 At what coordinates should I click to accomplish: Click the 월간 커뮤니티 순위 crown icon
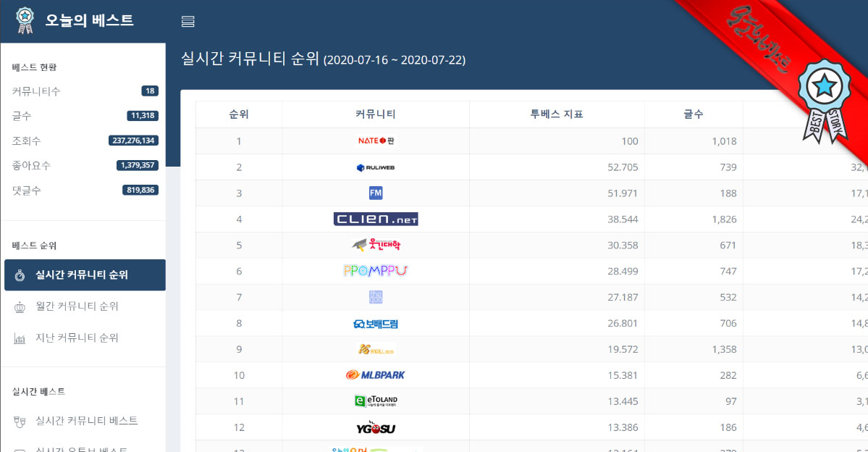click(x=20, y=307)
